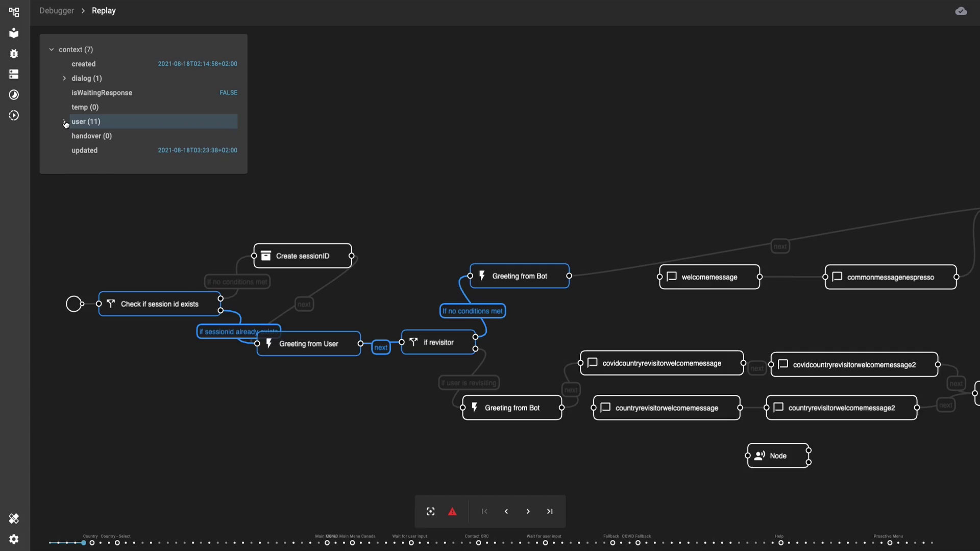Select the if revisitor node

[x=438, y=342]
